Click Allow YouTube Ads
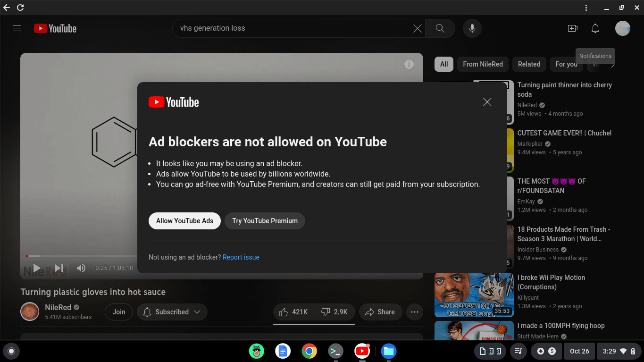The height and width of the screenshot is (362, 644). (x=184, y=221)
